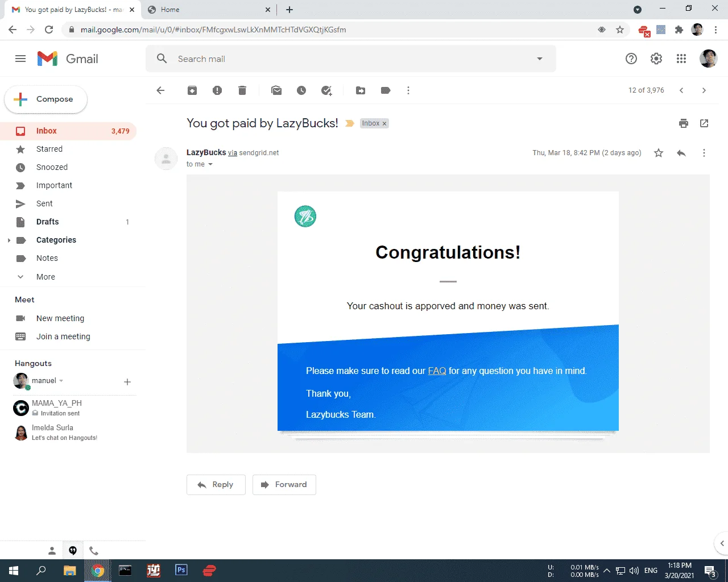Screen dimensions: 728x582
Task: Open the Move to folder icon
Action: tap(361, 90)
